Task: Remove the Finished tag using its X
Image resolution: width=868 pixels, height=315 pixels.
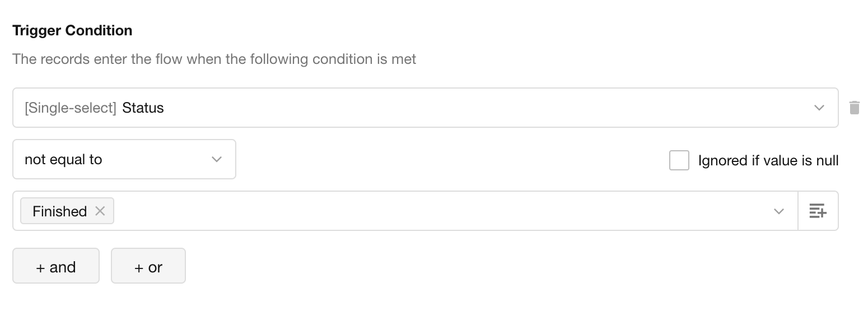Action: [100, 211]
